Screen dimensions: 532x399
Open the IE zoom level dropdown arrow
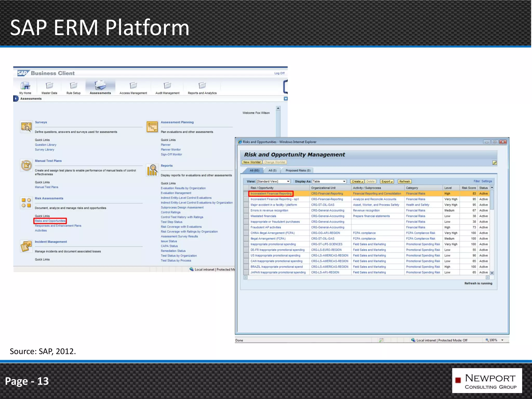tap(502, 340)
